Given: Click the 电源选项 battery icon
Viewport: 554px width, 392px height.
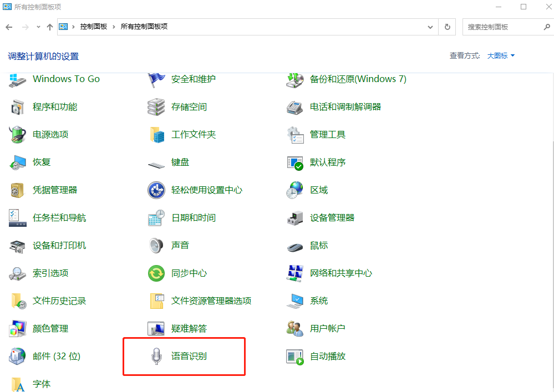Looking at the screenshot, I should point(18,135).
